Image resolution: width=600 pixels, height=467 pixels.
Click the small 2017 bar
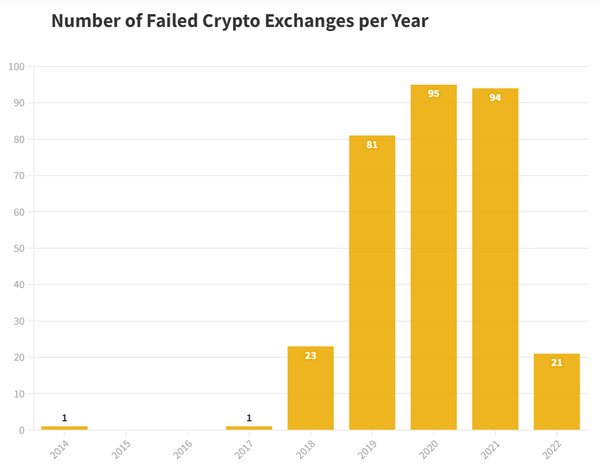tap(249, 428)
